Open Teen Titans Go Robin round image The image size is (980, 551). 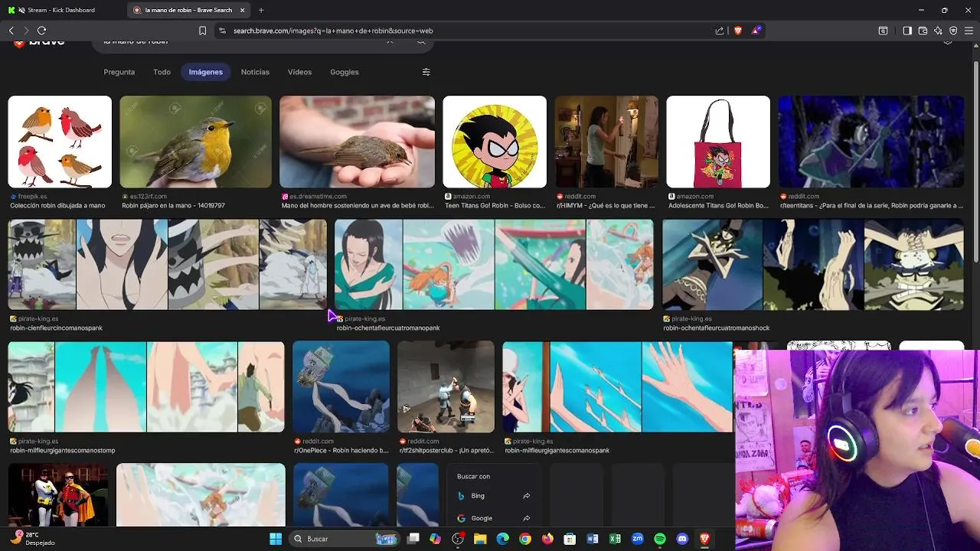click(x=495, y=142)
